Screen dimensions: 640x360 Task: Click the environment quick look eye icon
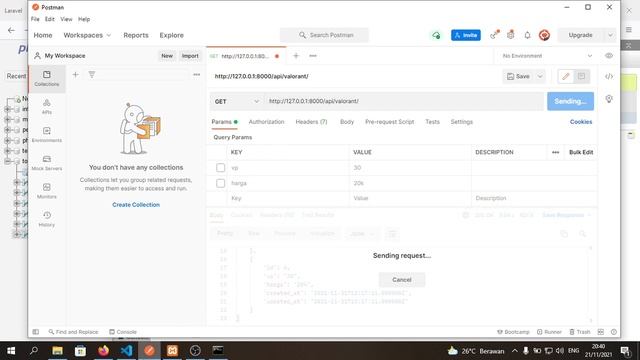[x=609, y=56]
